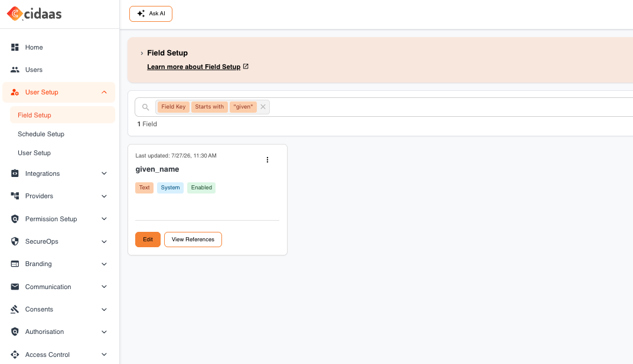Viewport: 633px width, 364px height.
Task: Click the Branding icon in sidebar
Action: pos(15,264)
